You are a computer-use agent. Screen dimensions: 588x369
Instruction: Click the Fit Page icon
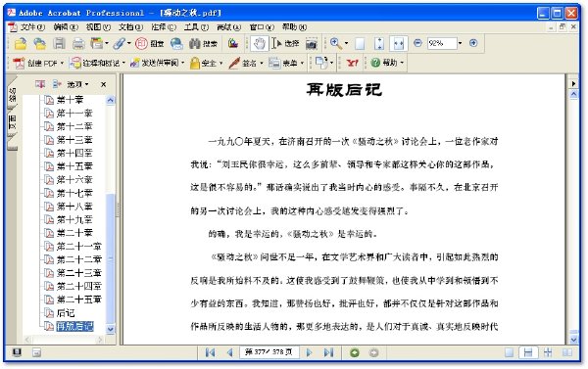[379, 44]
